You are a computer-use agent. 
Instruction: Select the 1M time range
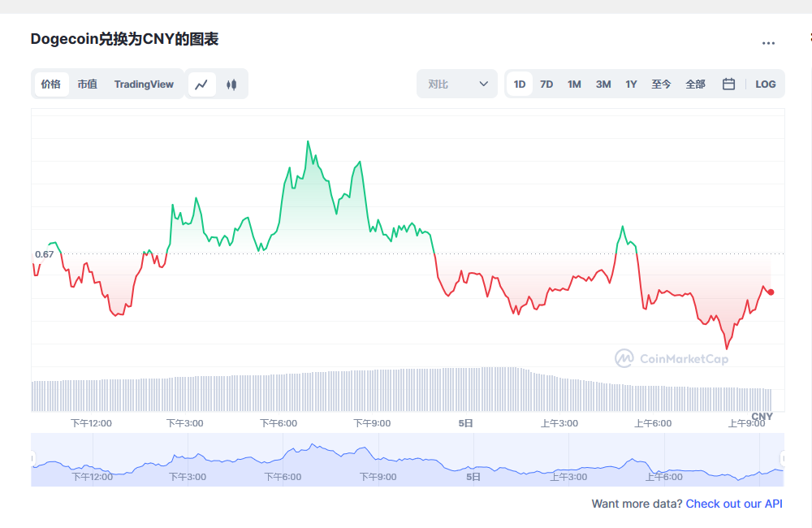(574, 84)
